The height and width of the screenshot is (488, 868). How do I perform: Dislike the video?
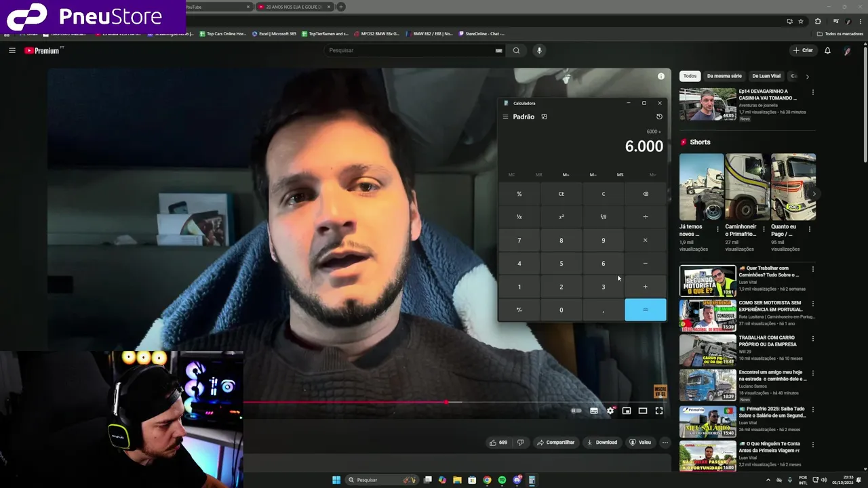point(520,443)
